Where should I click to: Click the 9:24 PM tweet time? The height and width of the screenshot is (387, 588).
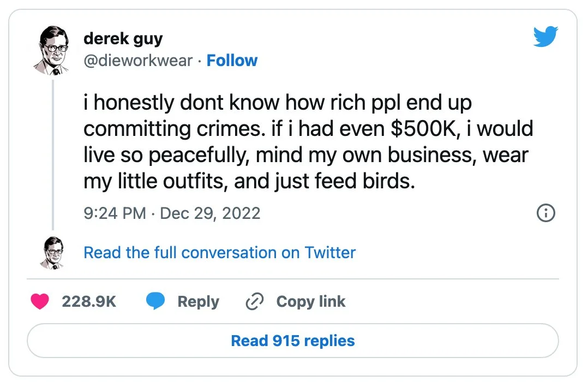(115, 213)
